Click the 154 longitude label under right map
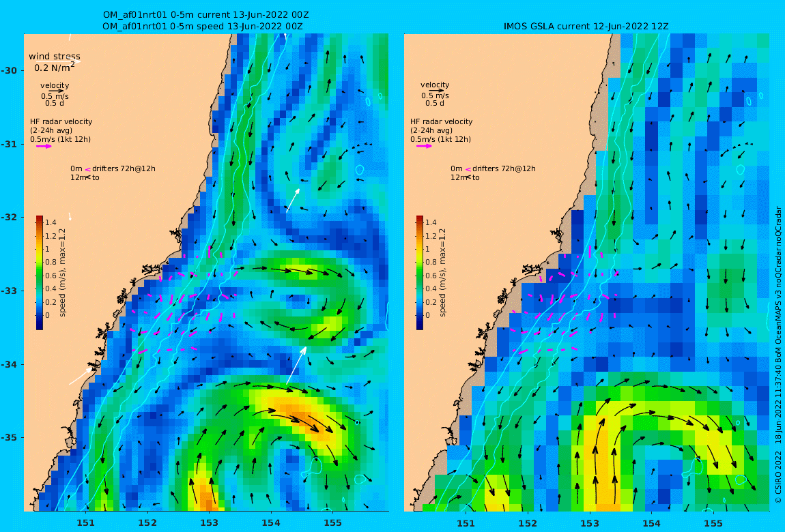Screen dimensions: 785x532 [651, 523]
